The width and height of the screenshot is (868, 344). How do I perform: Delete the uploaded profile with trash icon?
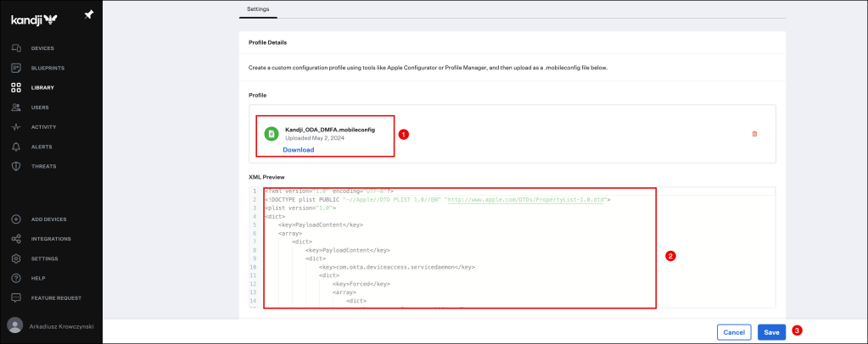(754, 134)
